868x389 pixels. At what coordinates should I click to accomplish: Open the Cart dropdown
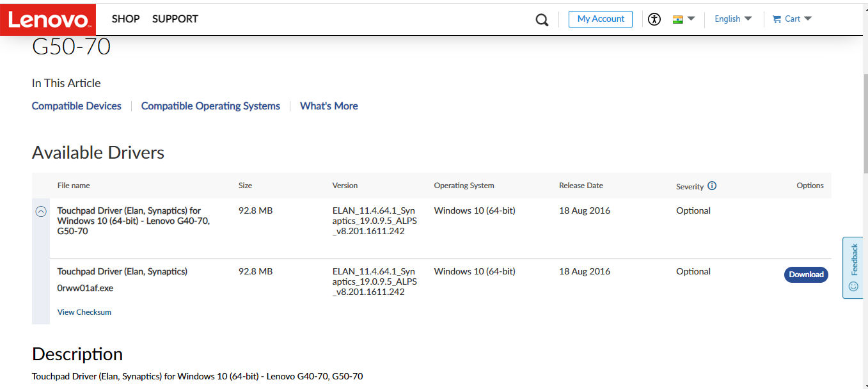click(792, 19)
